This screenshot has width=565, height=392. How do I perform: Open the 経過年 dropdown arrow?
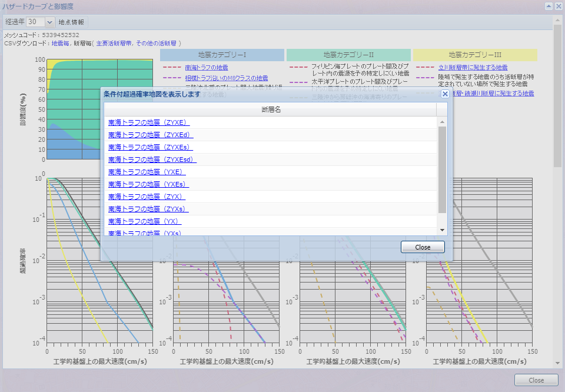(x=49, y=22)
